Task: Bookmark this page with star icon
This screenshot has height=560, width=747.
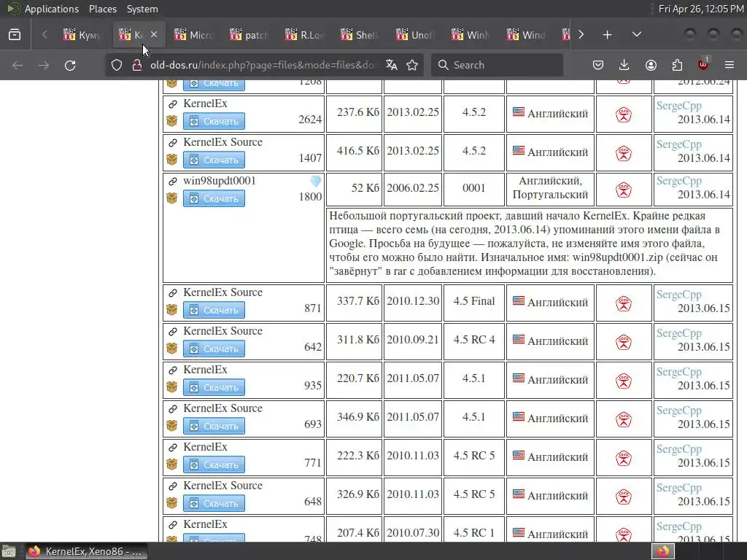Action: pyautogui.click(x=412, y=65)
